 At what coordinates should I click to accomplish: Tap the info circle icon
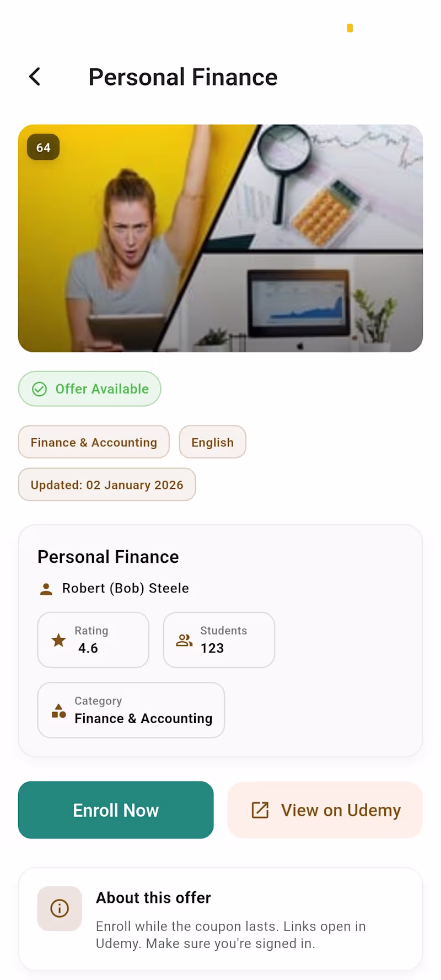point(60,908)
